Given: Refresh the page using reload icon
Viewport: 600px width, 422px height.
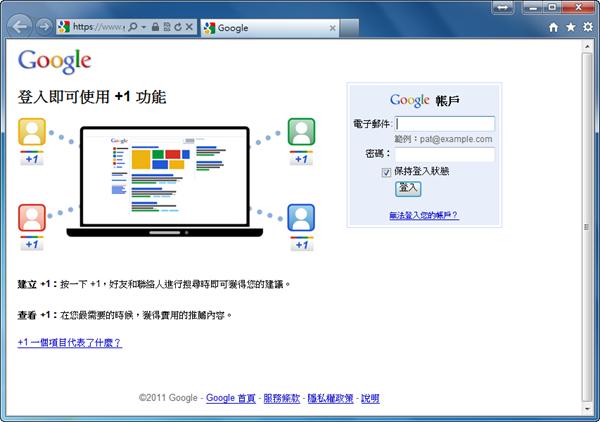Looking at the screenshot, I should click(x=178, y=27).
